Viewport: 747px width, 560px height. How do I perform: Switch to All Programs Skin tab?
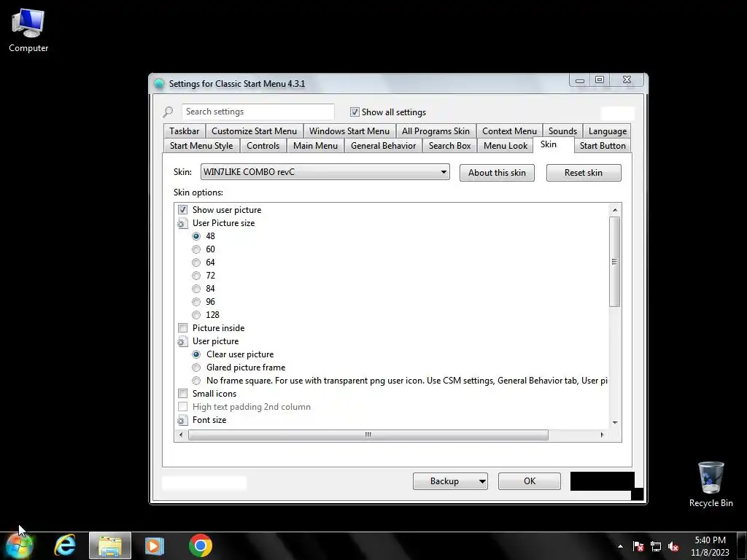coord(436,131)
